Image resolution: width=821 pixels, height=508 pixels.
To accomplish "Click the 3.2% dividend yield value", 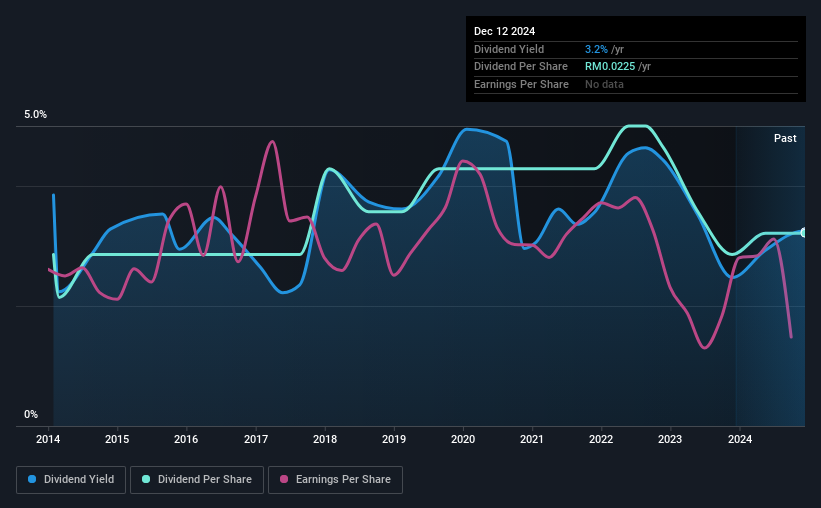I will click(x=596, y=49).
